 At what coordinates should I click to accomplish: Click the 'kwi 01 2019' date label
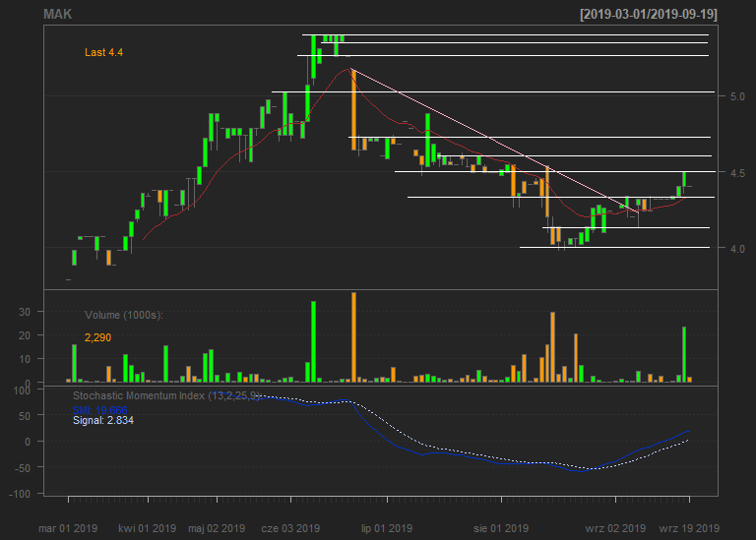(147, 528)
